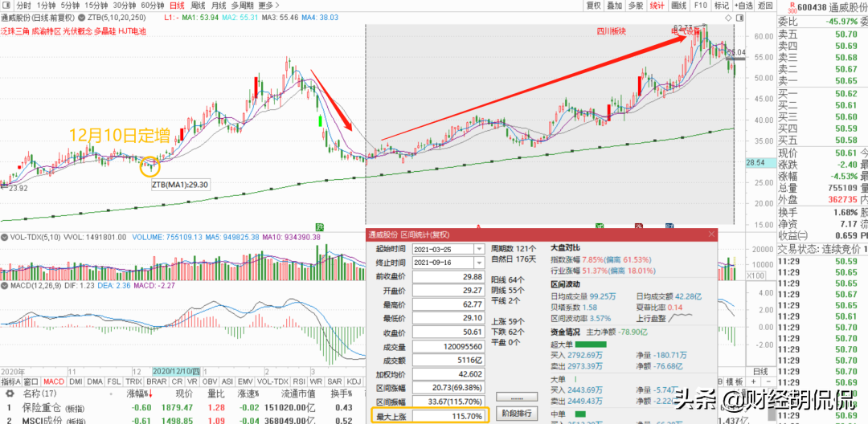
Task: Select the FSL indicator tab
Action: 114,381
